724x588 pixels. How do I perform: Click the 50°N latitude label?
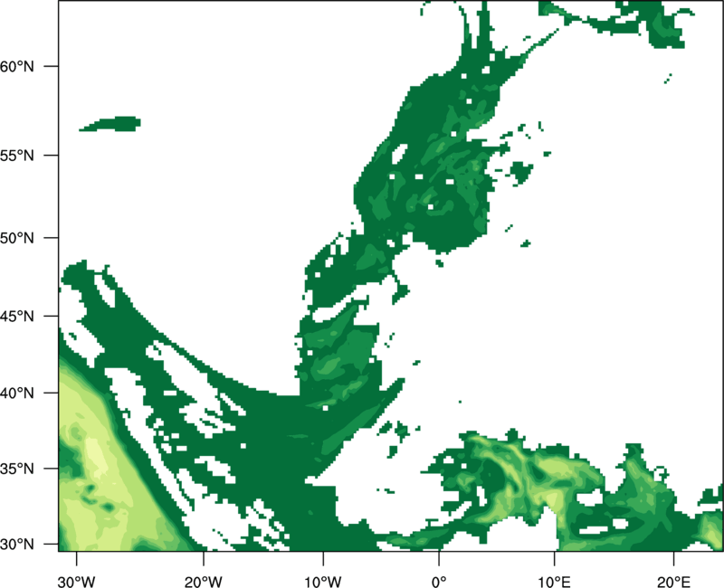(17, 238)
